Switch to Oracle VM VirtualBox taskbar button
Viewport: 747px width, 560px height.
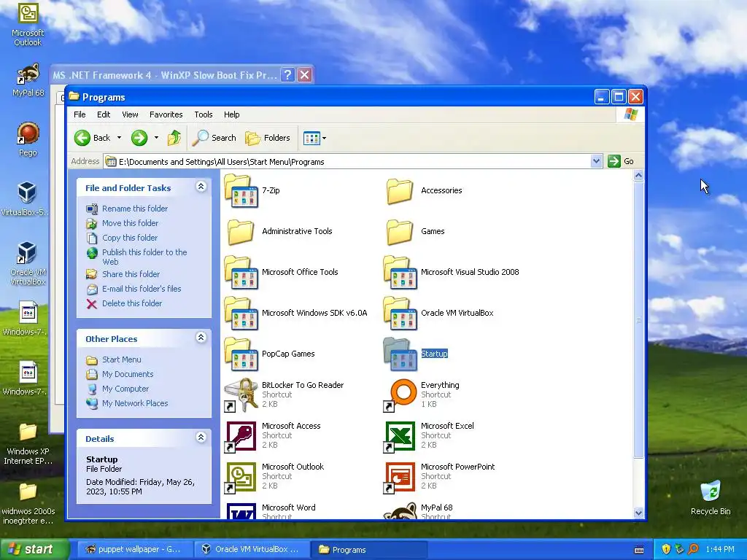(252, 550)
